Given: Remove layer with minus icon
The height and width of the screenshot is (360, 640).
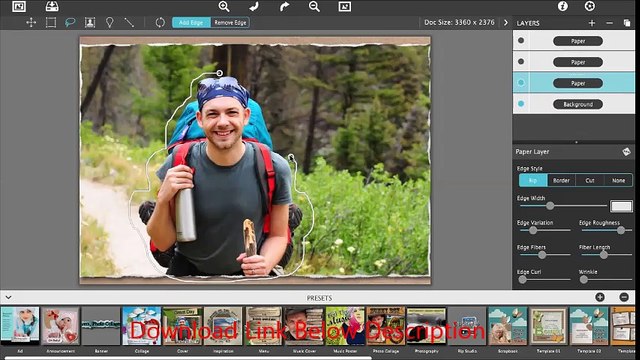Looking at the screenshot, I should point(609,23).
